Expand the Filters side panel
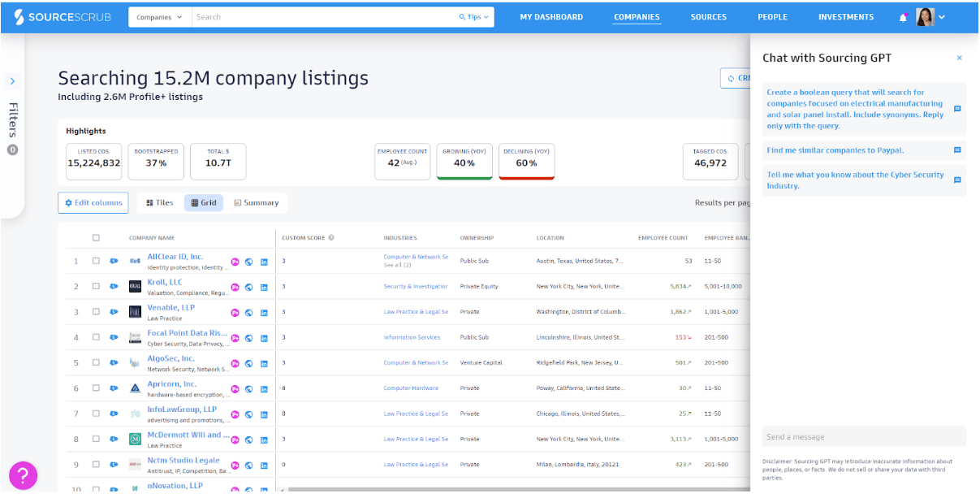The image size is (980, 494). tap(12, 81)
